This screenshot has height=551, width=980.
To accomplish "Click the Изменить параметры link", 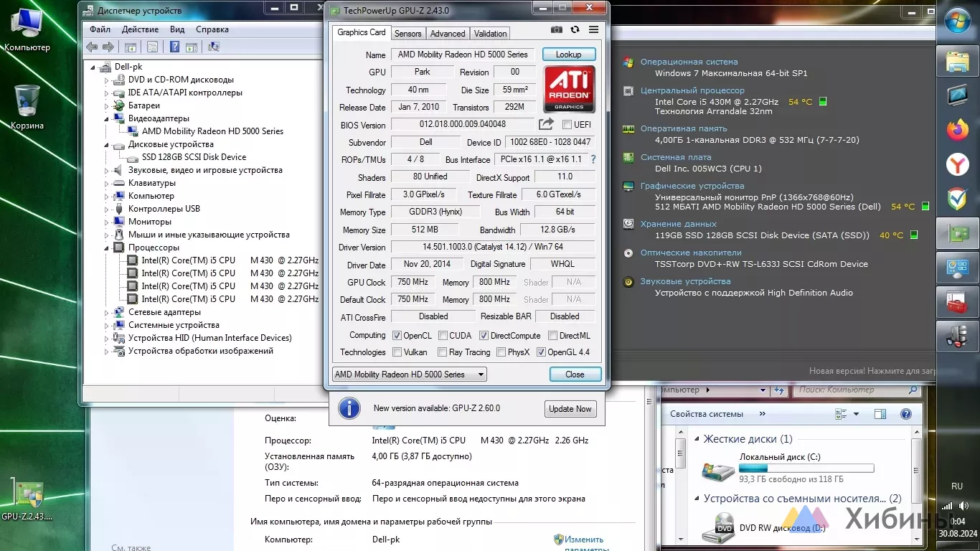I will [x=584, y=544].
